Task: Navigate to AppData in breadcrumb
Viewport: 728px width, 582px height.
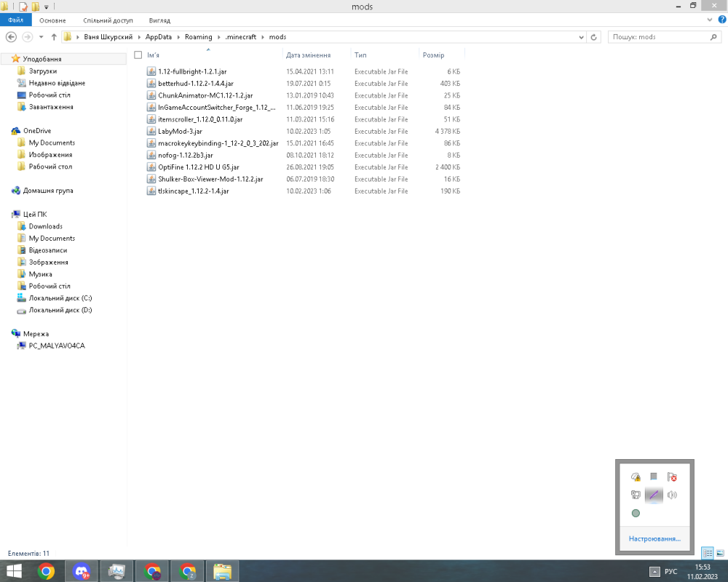Action: pos(158,36)
